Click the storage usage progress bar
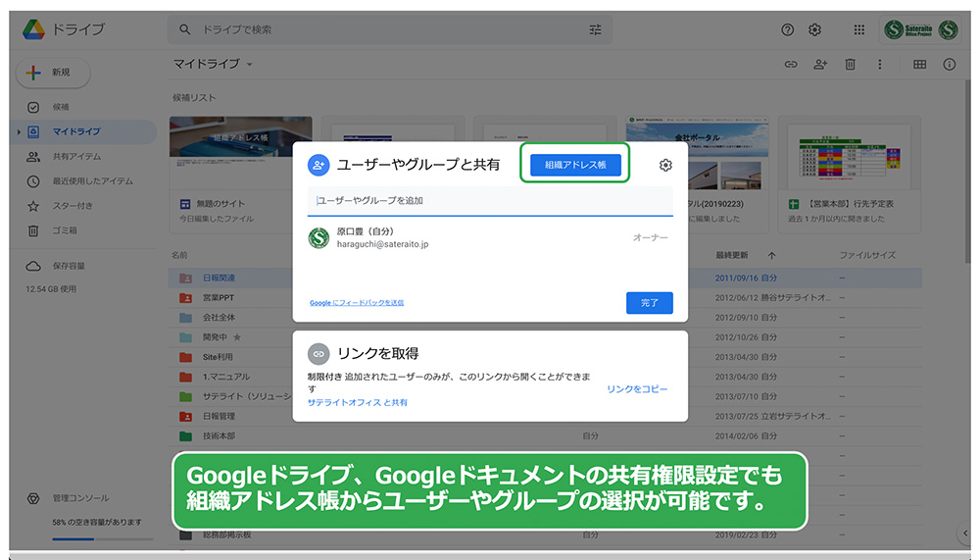Viewport: 980px width, 560px height. coord(101,538)
